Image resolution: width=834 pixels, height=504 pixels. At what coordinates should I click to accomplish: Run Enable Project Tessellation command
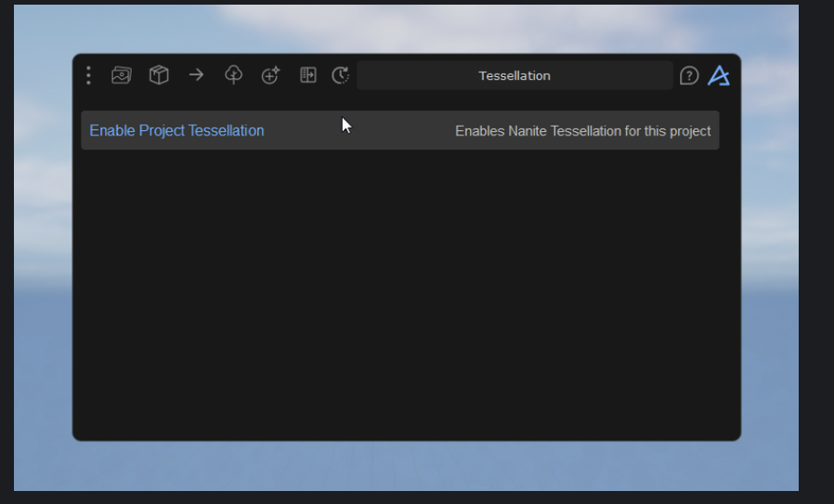click(x=176, y=131)
